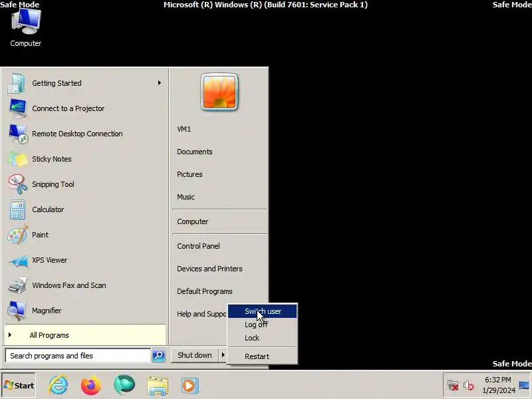Viewport: 532px width, 399px height.
Task: Launch Windows Media Player taskbar icon
Action: (190, 386)
